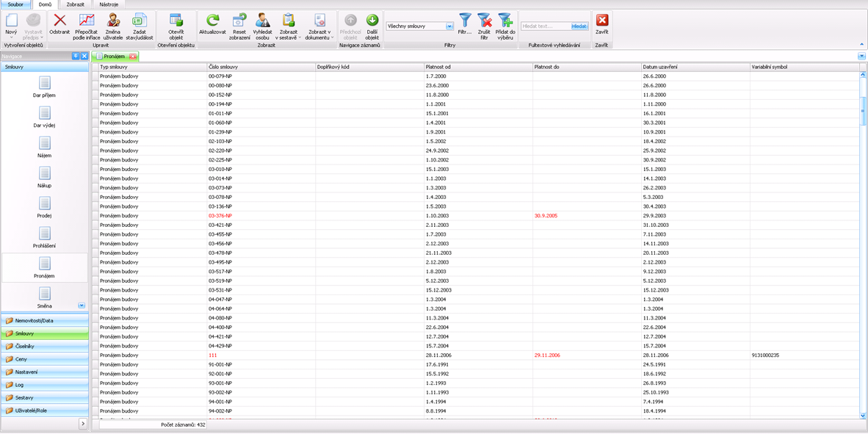Screen dimensions: 868x434
Task: Open the Filtr... funnel tool
Action: (x=465, y=25)
